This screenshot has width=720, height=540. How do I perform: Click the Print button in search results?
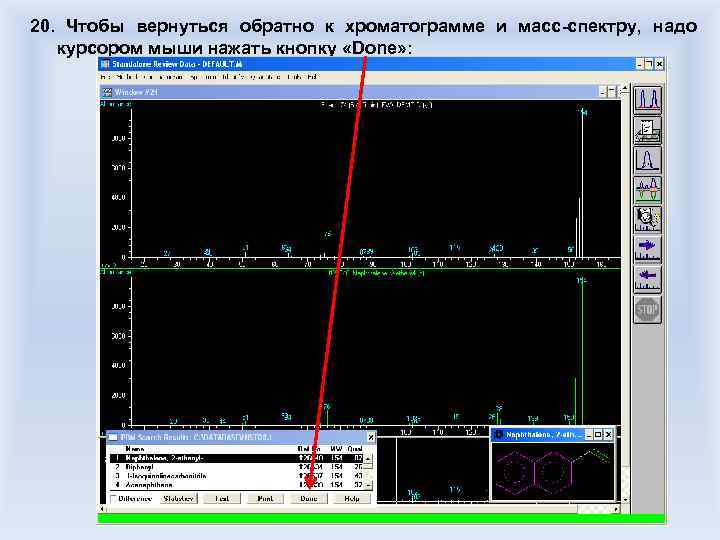[265, 498]
